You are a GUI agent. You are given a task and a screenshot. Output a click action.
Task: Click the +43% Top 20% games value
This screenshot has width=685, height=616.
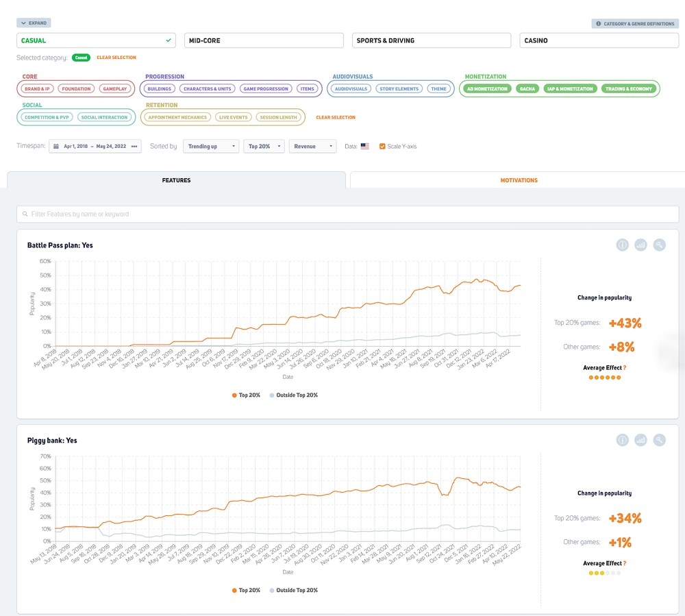625,323
